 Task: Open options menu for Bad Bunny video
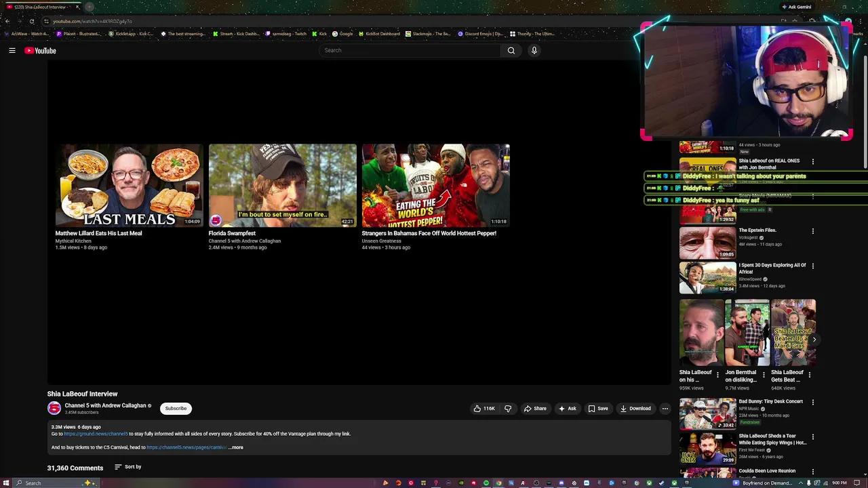[x=813, y=402]
